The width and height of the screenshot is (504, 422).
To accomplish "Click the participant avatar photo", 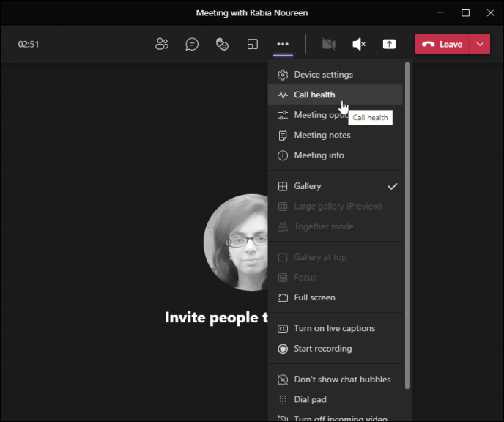I will point(236,243).
